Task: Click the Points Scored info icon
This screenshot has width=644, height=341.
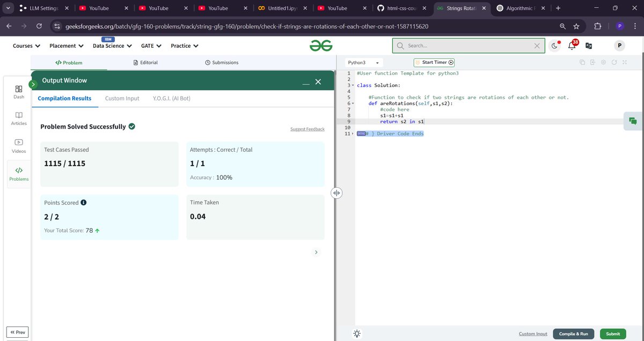Action: click(84, 203)
